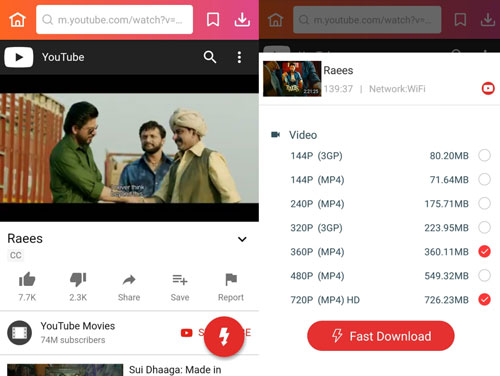This screenshot has height=376, width=500.
Task: Tap the Raees thumbnail in download panel
Action: click(x=292, y=79)
